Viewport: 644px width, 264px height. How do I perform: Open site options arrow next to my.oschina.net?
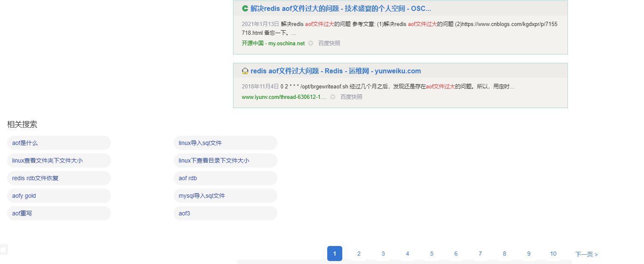310,43
